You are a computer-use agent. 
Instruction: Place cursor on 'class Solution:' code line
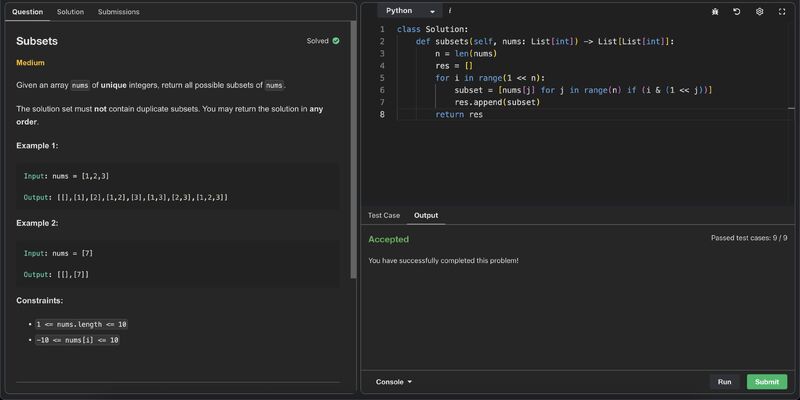tap(432, 30)
